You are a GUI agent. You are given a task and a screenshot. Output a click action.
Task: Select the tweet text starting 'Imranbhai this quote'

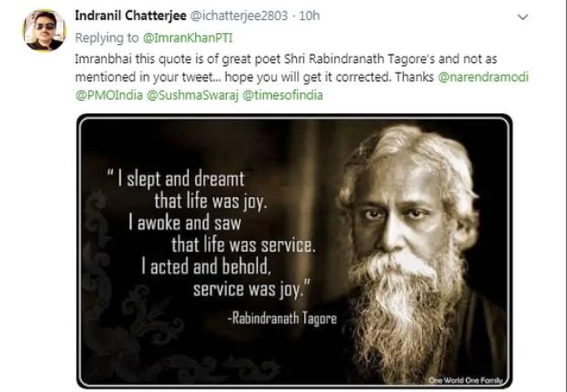point(302,77)
